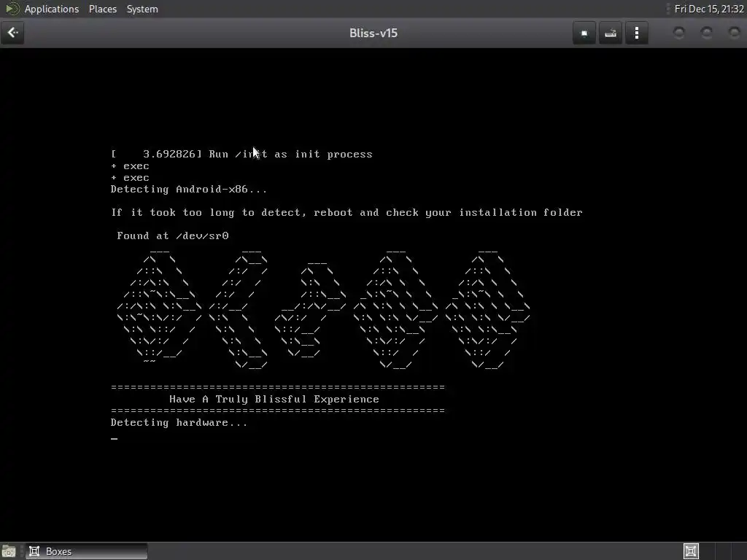This screenshot has width=747, height=560.
Task: Click the blinking cursor in the VM console
Action: tap(114, 438)
